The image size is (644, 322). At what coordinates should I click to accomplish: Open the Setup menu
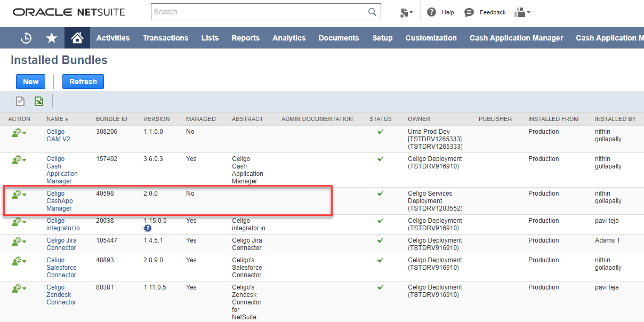[382, 38]
